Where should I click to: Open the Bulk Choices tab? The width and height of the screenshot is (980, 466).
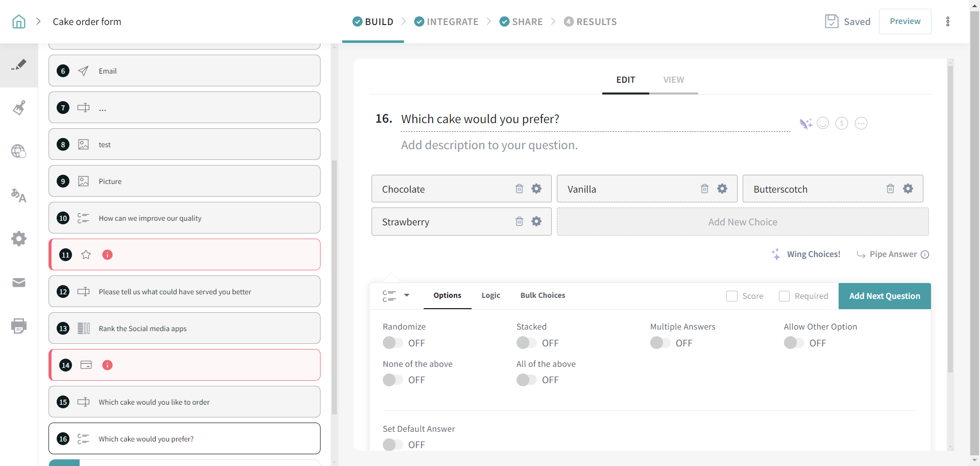click(543, 295)
